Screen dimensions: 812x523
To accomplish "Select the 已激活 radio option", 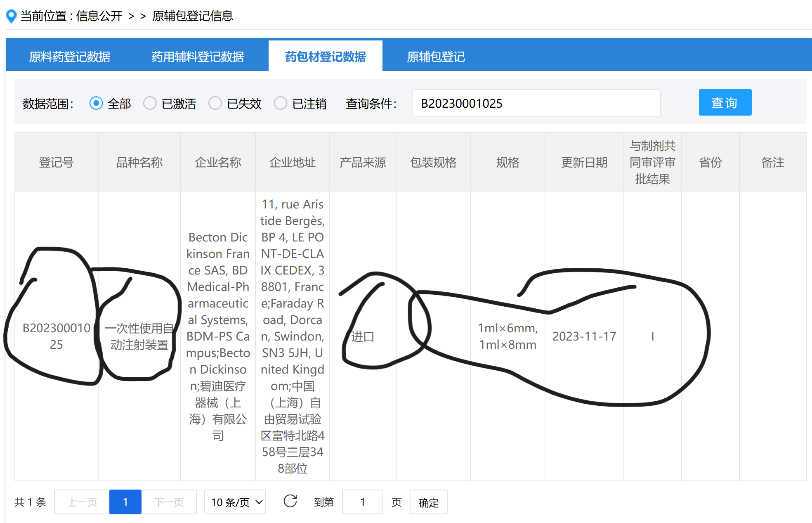I will pos(150,103).
